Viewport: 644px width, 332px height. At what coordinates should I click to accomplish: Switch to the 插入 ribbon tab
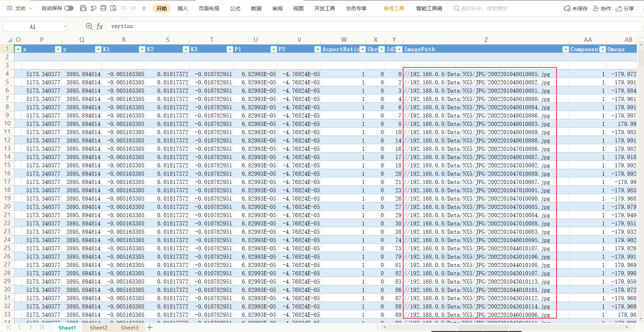tap(182, 8)
